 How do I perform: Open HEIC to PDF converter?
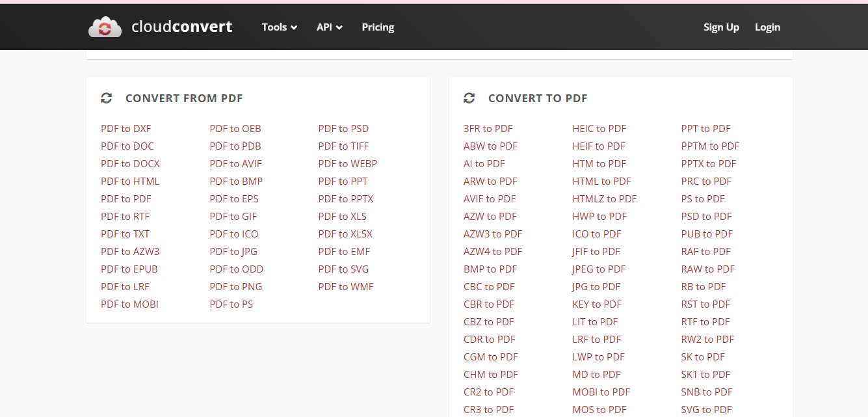[599, 129]
